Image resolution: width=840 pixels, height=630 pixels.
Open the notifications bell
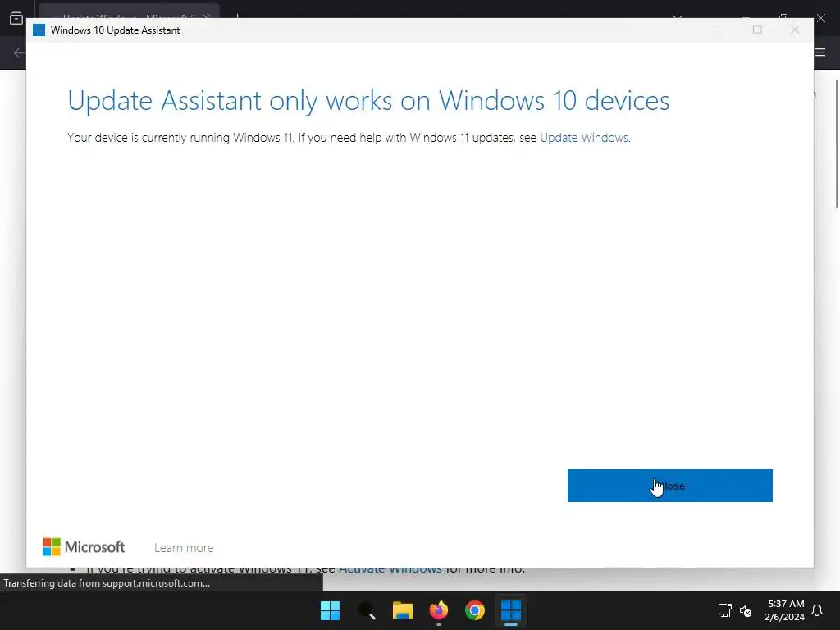[x=818, y=610]
